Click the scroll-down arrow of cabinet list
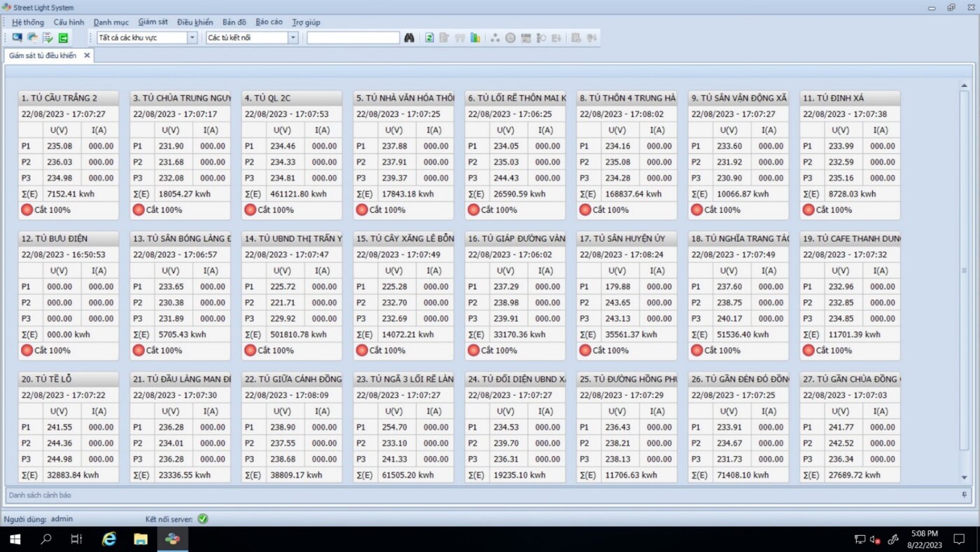This screenshot has width=980, height=552. tap(964, 477)
